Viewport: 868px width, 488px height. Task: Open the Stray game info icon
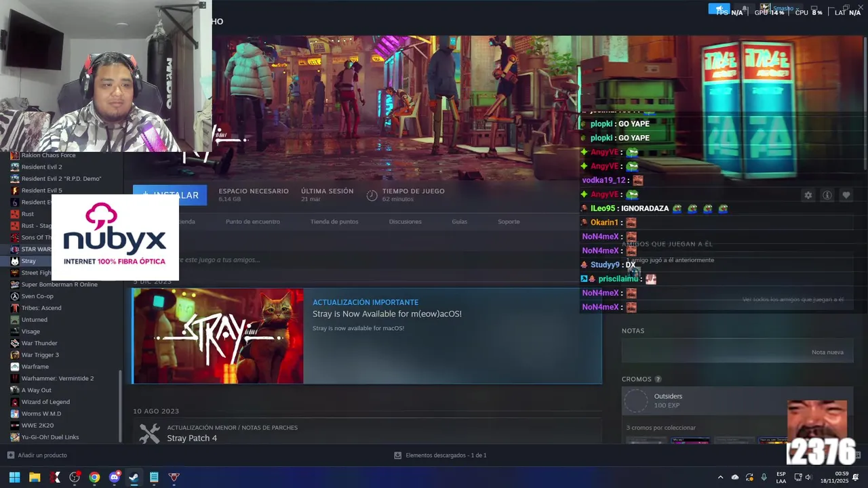coord(827,195)
